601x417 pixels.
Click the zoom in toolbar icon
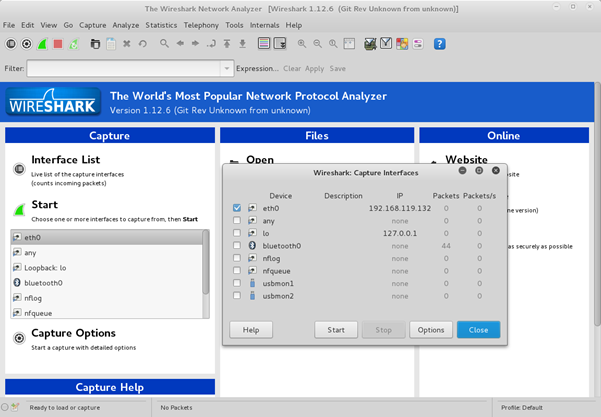pos(302,44)
